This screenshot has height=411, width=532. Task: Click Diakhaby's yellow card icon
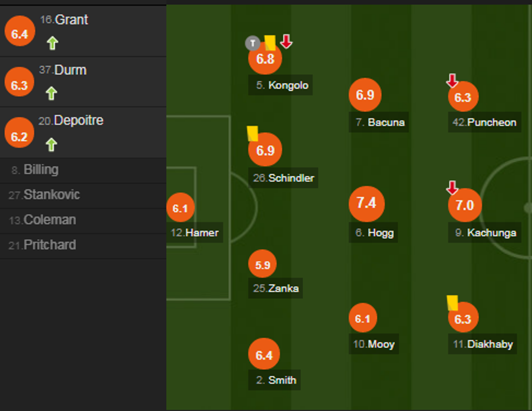(x=452, y=303)
